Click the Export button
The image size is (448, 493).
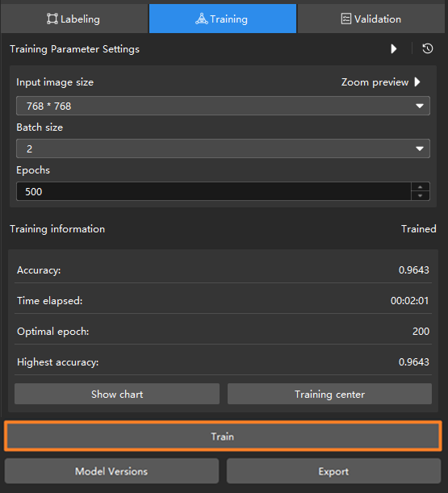(x=334, y=471)
